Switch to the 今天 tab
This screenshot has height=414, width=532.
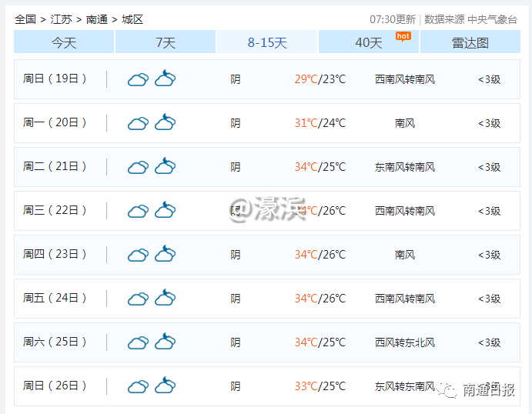(x=64, y=42)
